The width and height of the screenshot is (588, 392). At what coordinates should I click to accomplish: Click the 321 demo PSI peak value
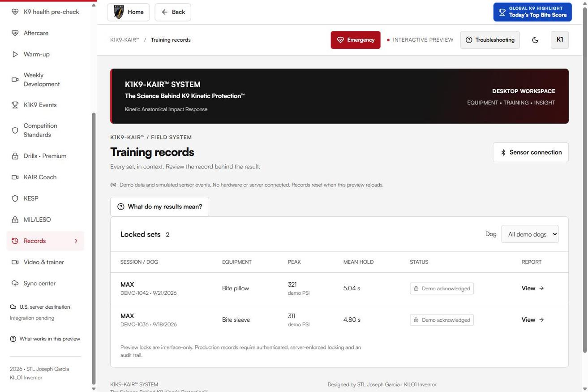point(298,289)
